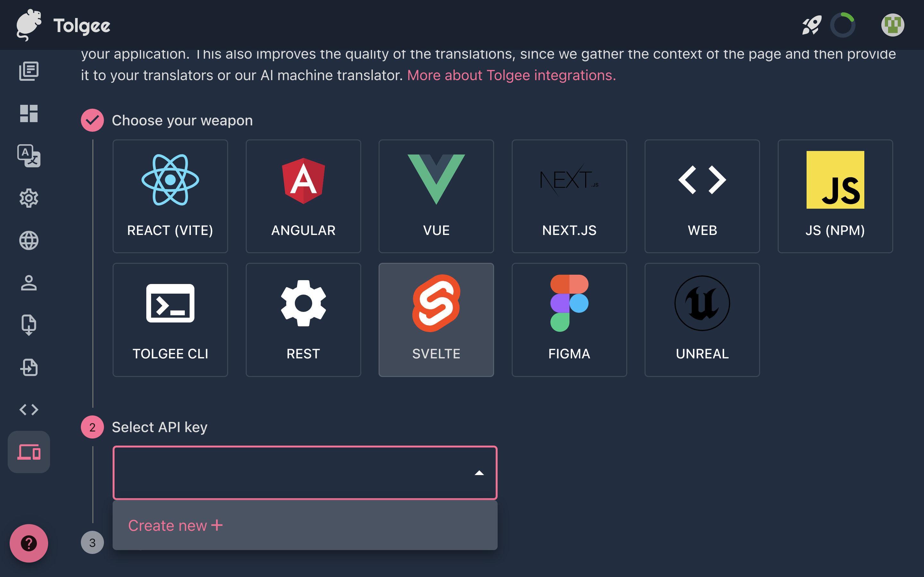Navigate to the translations panel icon
Screen dimensions: 924x577
[29, 155]
